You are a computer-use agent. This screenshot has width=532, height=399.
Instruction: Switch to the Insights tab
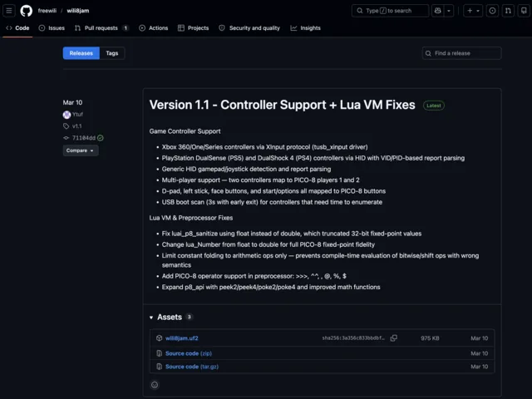pos(305,27)
